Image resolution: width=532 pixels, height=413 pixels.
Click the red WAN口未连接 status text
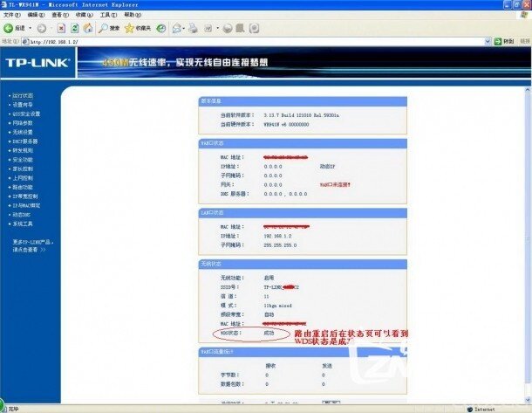[x=335, y=185]
